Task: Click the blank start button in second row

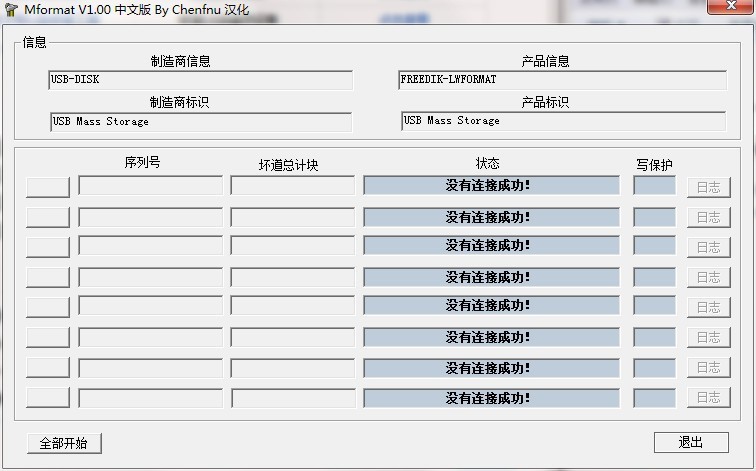Action: [48, 217]
